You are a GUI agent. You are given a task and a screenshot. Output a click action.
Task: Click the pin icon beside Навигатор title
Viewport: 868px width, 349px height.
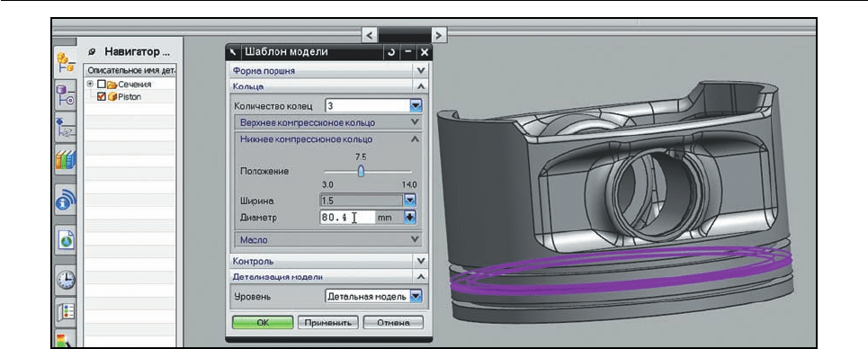[x=92, y=52]
